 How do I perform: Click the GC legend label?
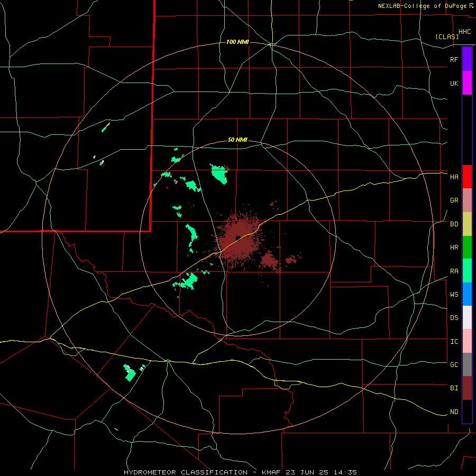(454, 364)
